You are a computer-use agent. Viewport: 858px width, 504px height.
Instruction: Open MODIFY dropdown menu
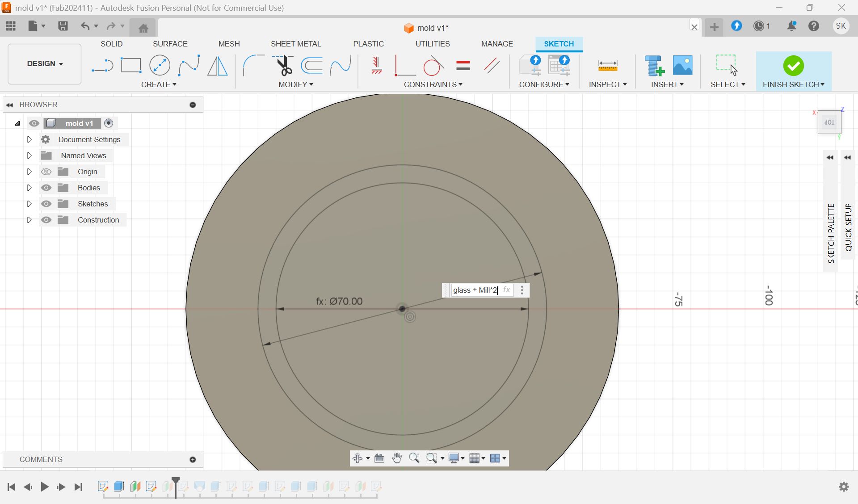coord(295,84)
